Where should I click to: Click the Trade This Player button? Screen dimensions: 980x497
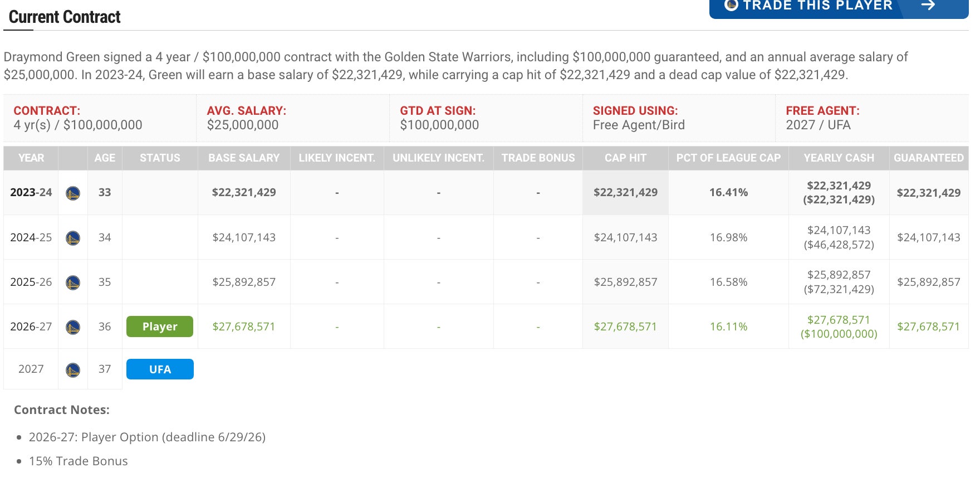click(817, 7)
